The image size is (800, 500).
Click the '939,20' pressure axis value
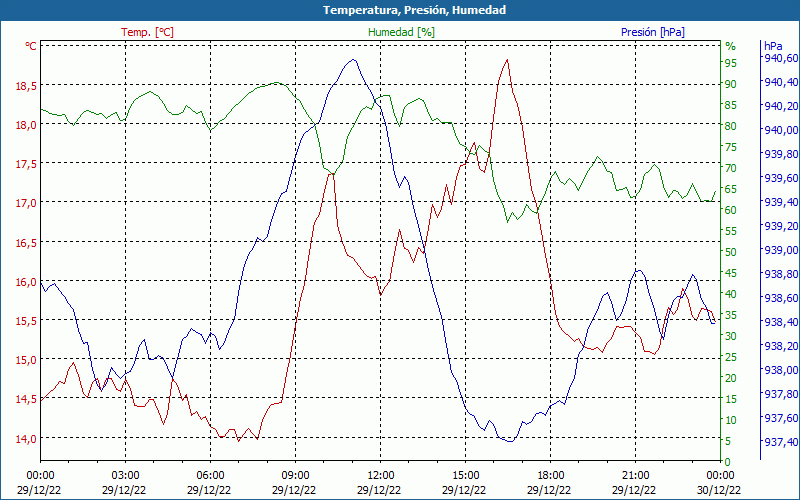click(x=781, y=226)
